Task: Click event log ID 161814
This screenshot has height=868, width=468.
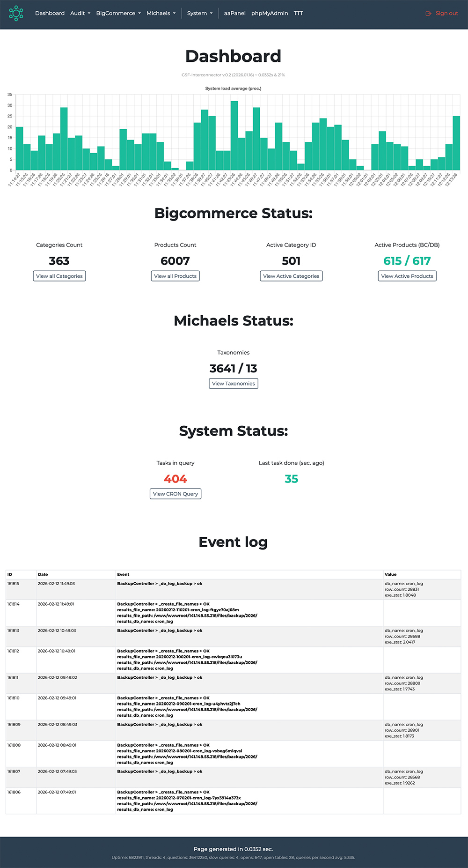Action: click(x=13, y=604)
